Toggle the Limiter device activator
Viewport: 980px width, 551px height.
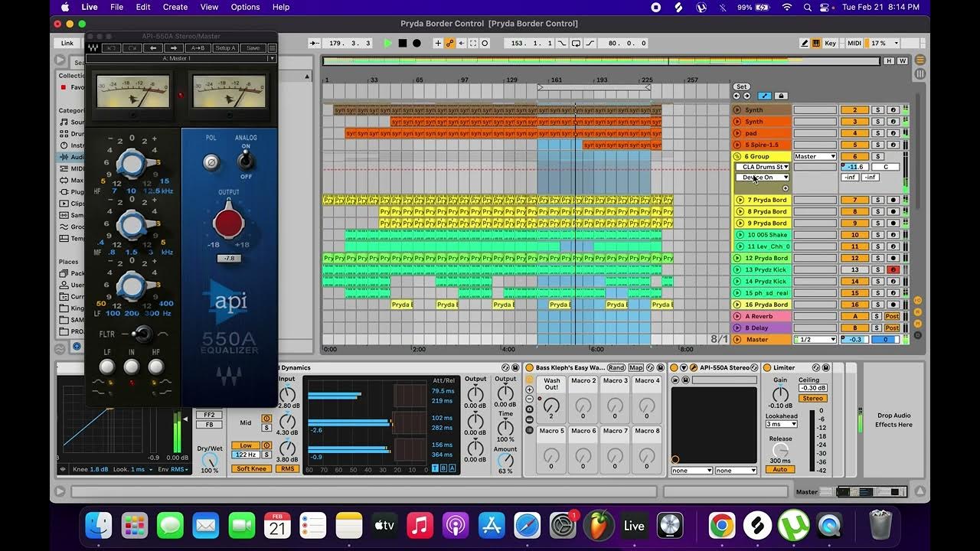(x=766, y=368)
